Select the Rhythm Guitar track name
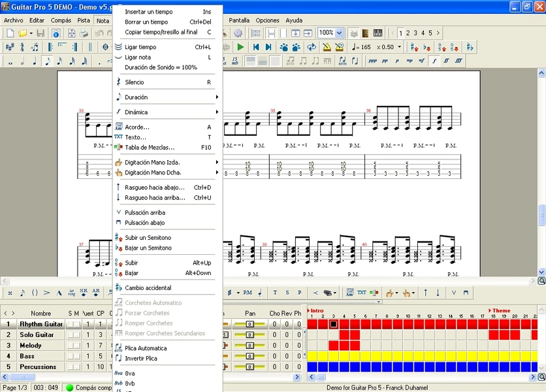 41,325
